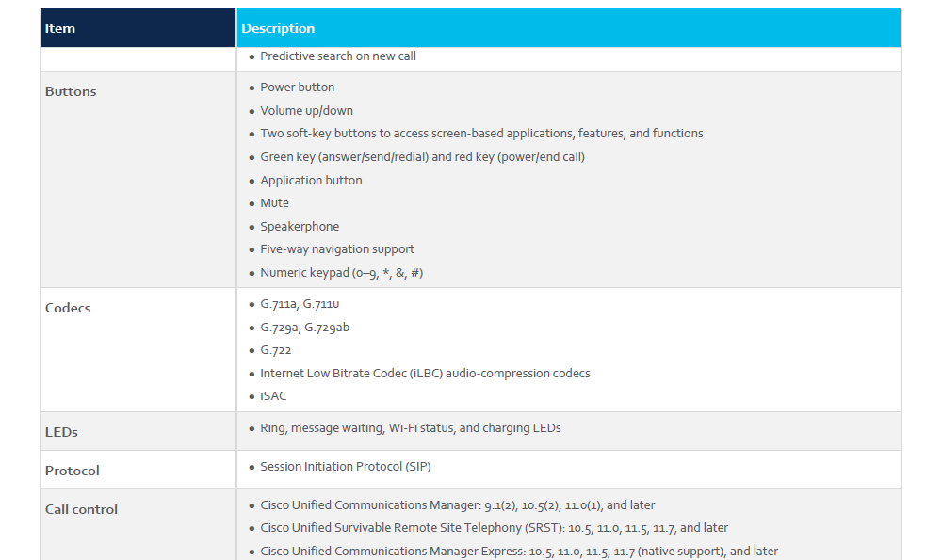The height and width of the screenshot is (560, 942).
Task: Click the LEDs row label
Action: pyautogui.click(x=61, y=432)
